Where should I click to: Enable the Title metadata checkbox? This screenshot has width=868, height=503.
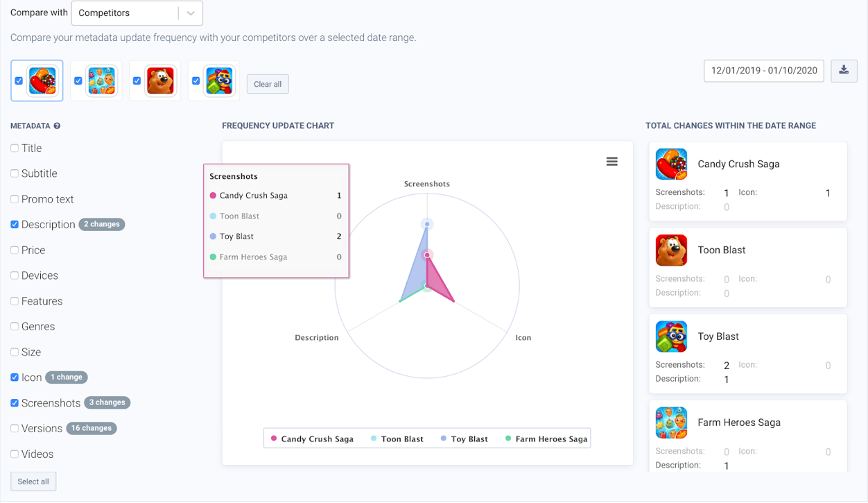pos(15,148)
